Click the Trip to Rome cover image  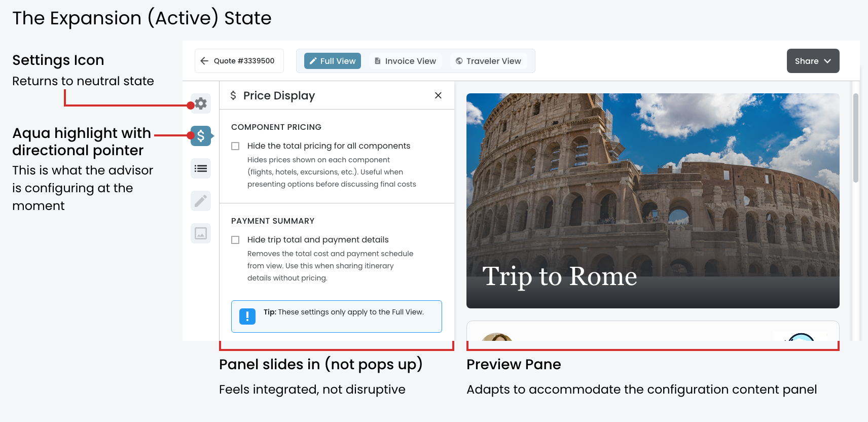point(653,178)
